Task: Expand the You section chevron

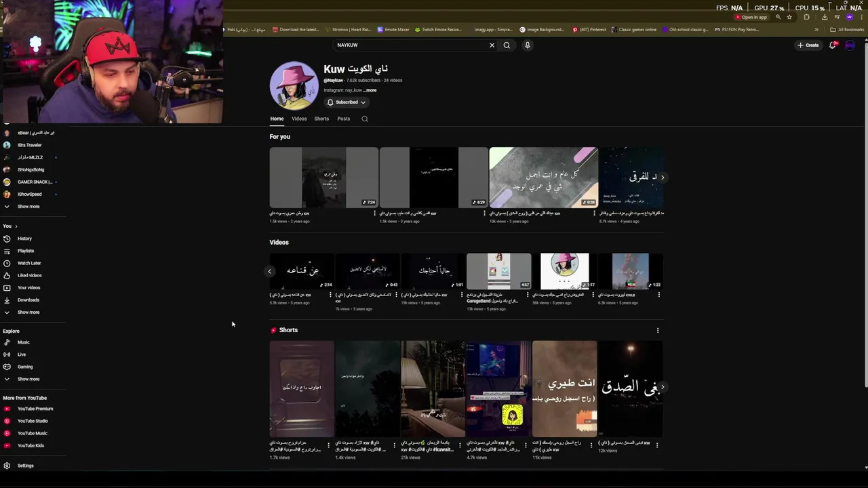Action: tap(16, 226)
